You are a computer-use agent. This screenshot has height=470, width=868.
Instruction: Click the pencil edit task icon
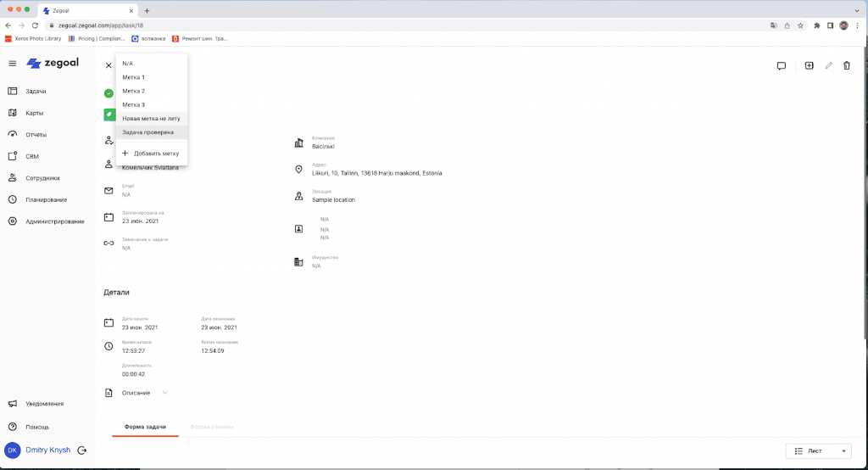tap(828, 65)
